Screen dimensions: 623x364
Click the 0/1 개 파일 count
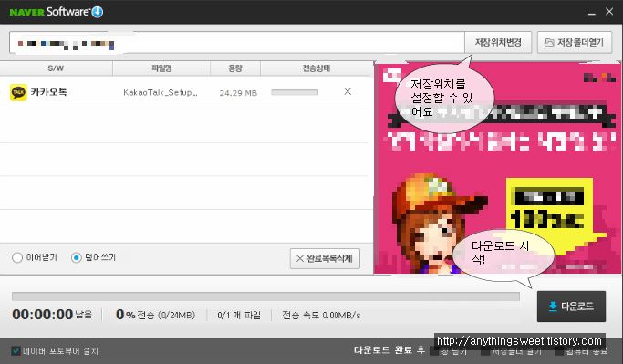point(239,316)
